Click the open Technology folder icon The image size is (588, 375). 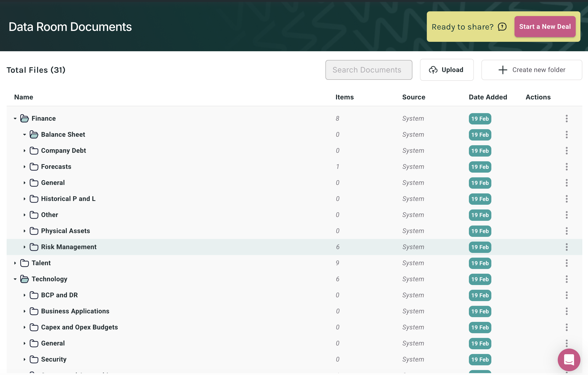click(24, 279)
